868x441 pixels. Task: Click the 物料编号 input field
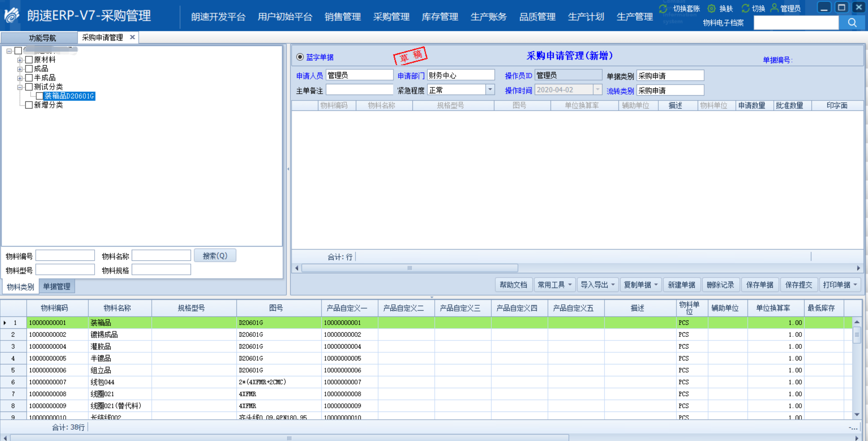tap(65, 256)
